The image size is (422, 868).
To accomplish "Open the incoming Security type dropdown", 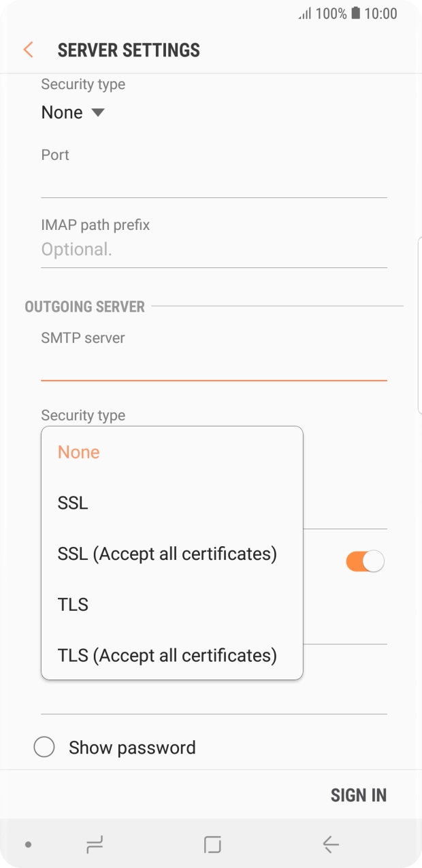I will tap(73, 112).
